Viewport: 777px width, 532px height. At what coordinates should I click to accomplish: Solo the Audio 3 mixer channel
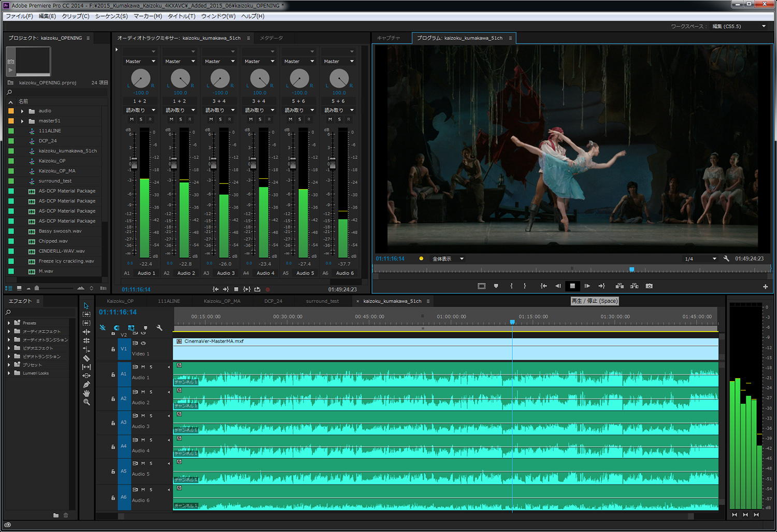220,120
